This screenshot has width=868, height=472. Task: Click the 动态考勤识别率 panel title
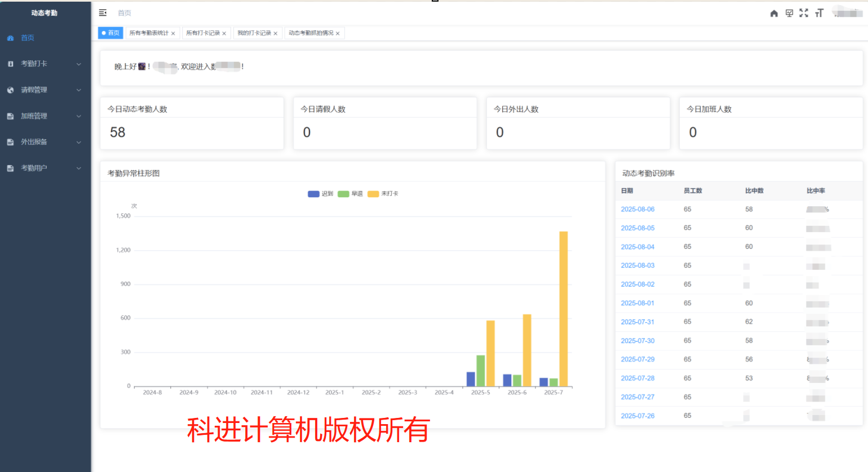[648, 173]
